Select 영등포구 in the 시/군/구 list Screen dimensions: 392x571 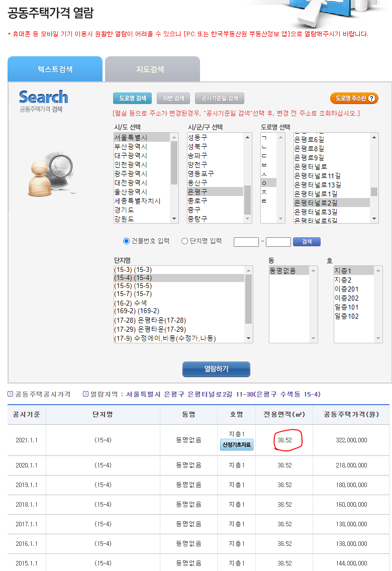tap(215, 174)
